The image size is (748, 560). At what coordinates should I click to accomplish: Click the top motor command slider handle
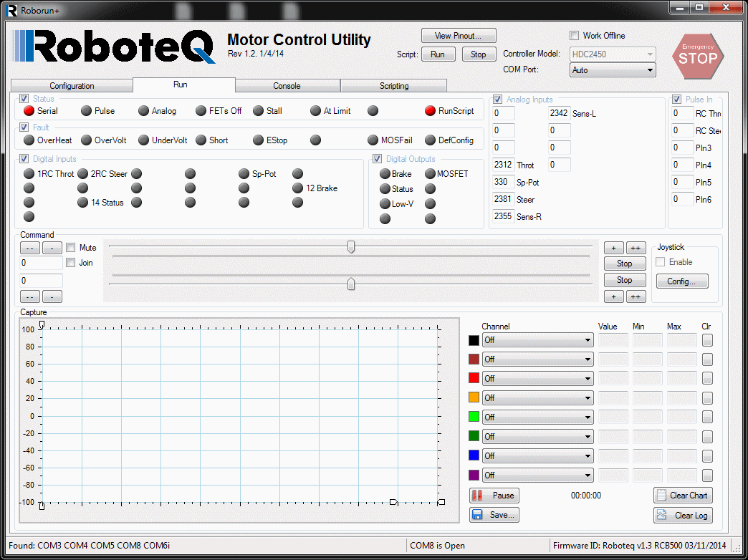[351, 246]
